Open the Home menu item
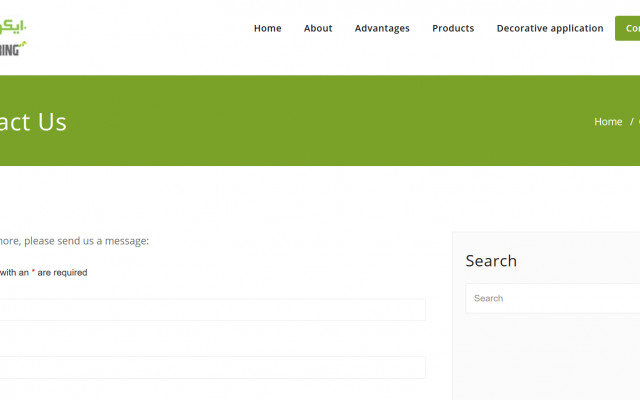 267,28
